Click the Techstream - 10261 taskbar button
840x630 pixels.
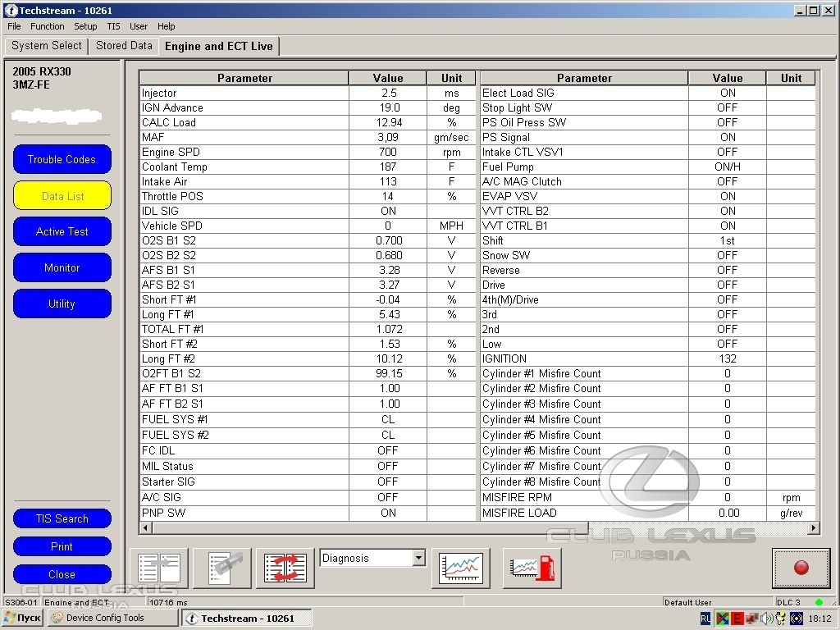click(247, 619)
